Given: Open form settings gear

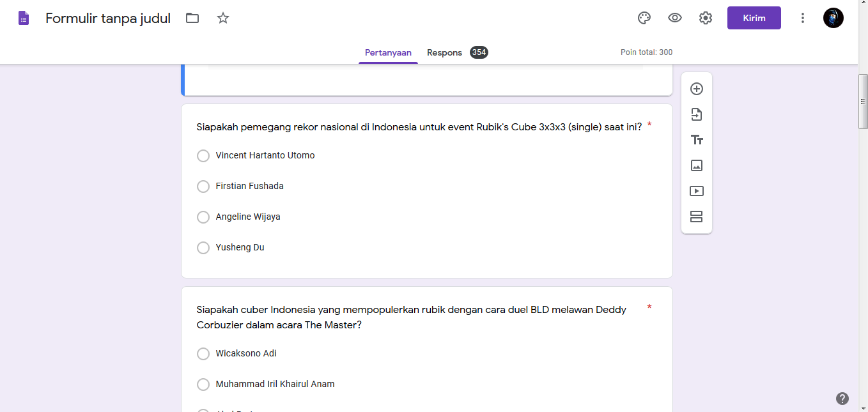Looking at the screenshot, I should pyautogui.click(x=706, y=18).
